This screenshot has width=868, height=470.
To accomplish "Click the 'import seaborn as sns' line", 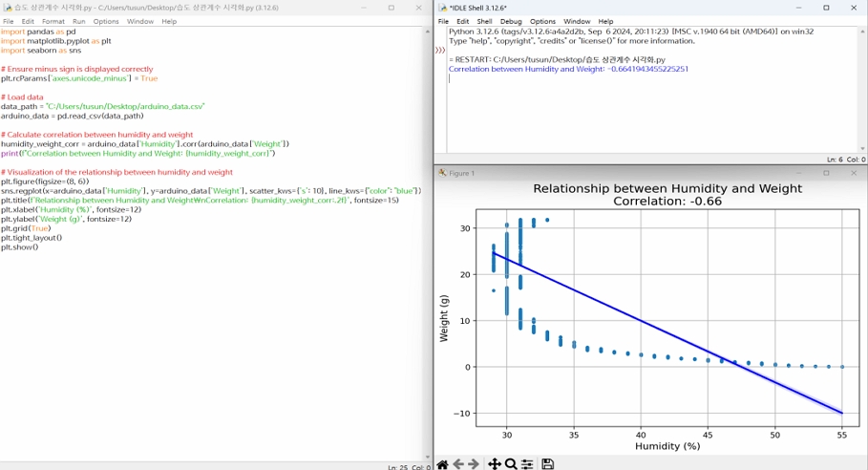I will click(x=41, y=51).
